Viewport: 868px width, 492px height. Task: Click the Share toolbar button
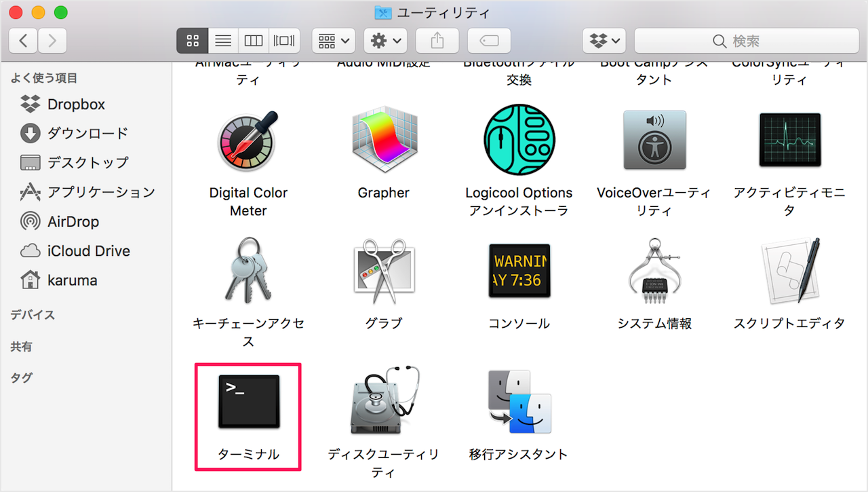coord(437,41)
